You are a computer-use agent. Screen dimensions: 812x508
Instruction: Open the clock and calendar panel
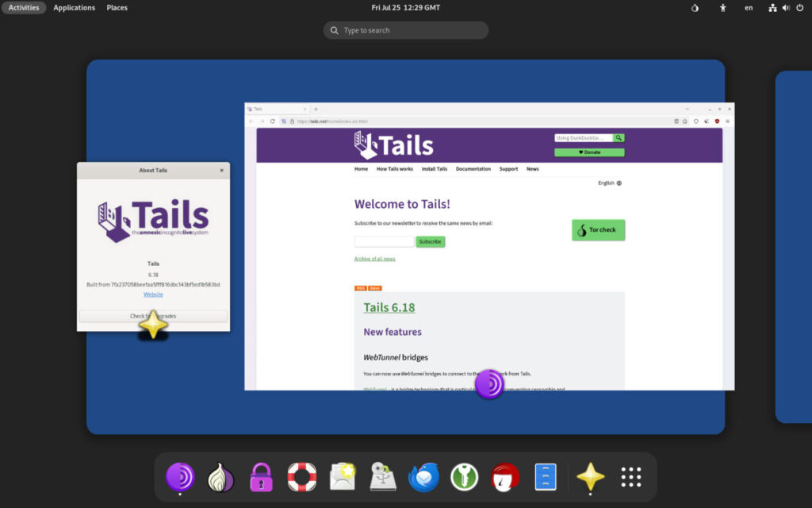(x=405, y=8)
